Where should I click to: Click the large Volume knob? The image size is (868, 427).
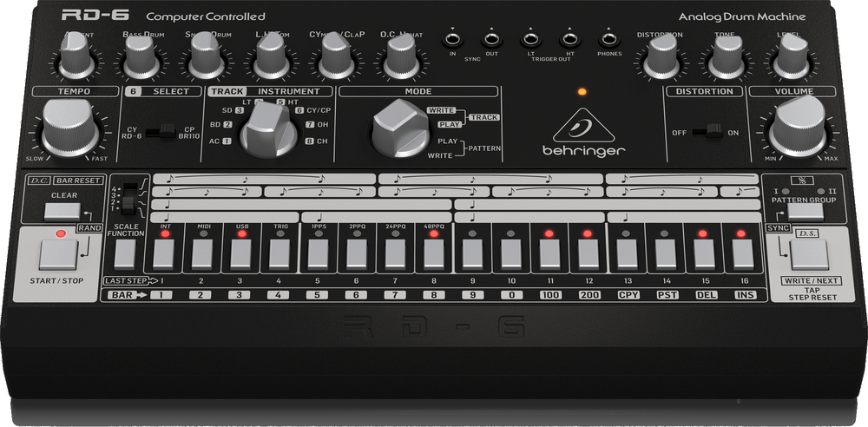798,128
